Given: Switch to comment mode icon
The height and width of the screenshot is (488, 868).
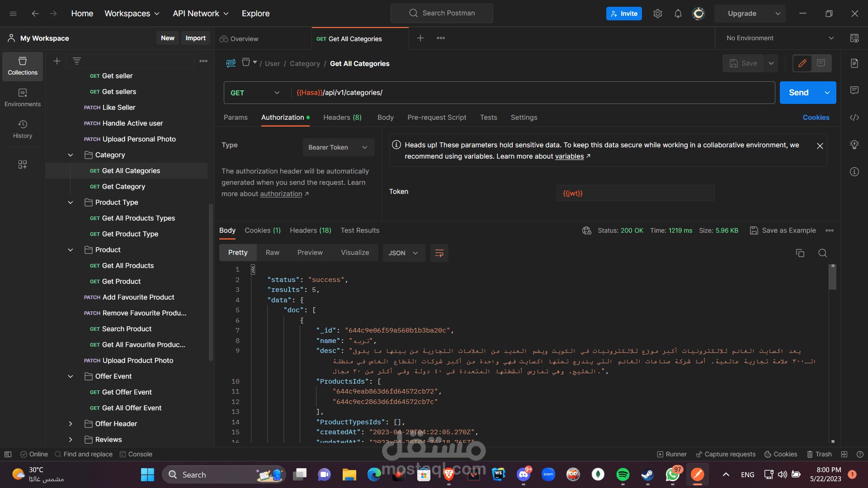Looking at the screenshot, I should coord(821,63).
